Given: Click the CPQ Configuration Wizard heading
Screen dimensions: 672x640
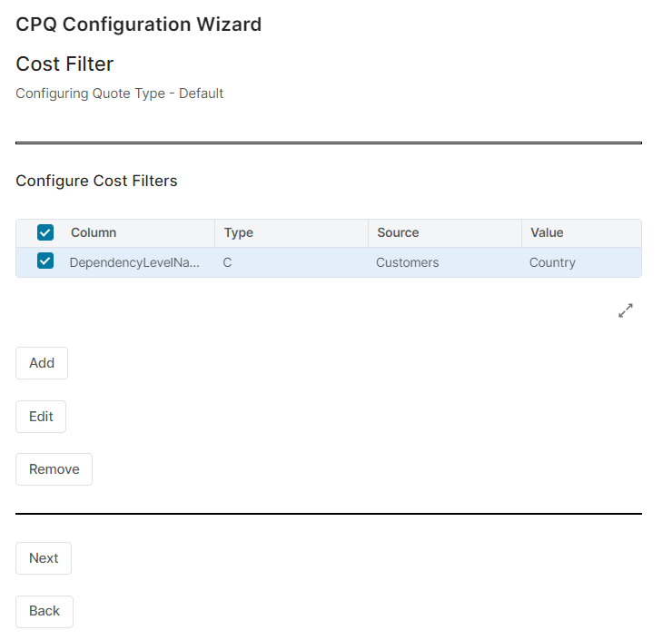Looking at the screenshot, I should pyautogui.click(x=139, y=25).
